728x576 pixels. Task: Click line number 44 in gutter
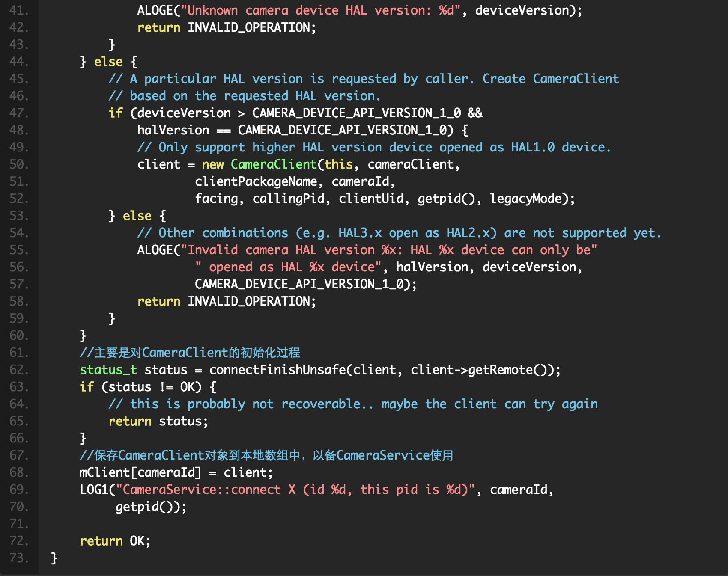19,62
